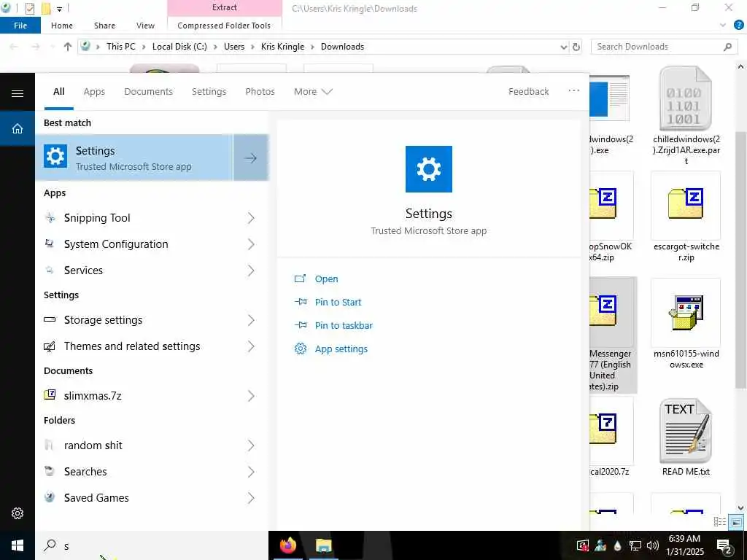Open the More filter dropdown

pos(313,91)
